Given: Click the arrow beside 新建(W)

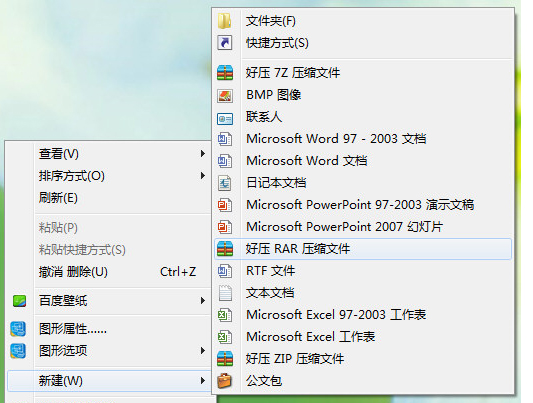Looking at the screenshot, I should tap(203, 381).
